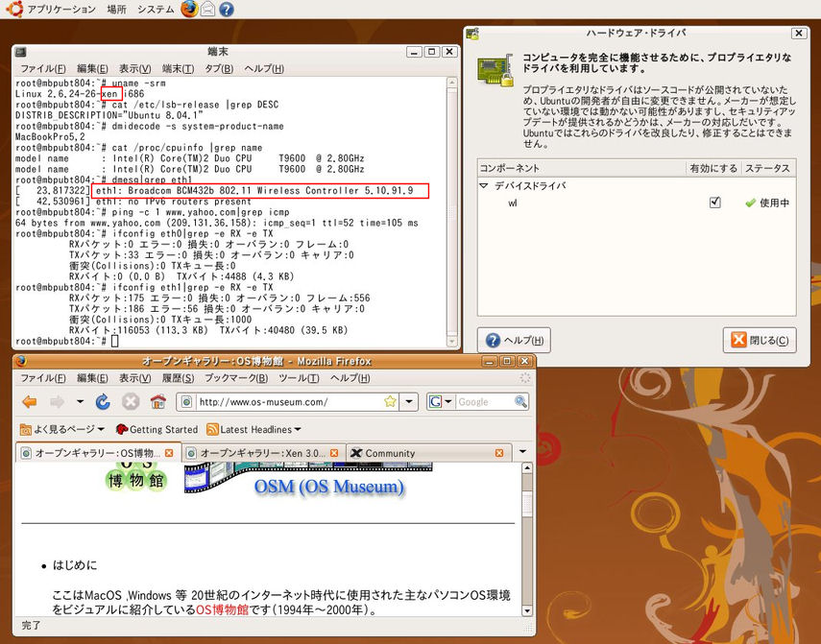
Task: Open システム menu in the top panel
Action: tap(156, 10)
